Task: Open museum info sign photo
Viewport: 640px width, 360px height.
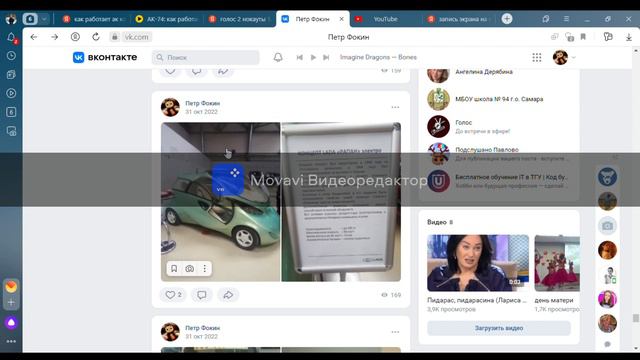Action: [x=341, y=202]
